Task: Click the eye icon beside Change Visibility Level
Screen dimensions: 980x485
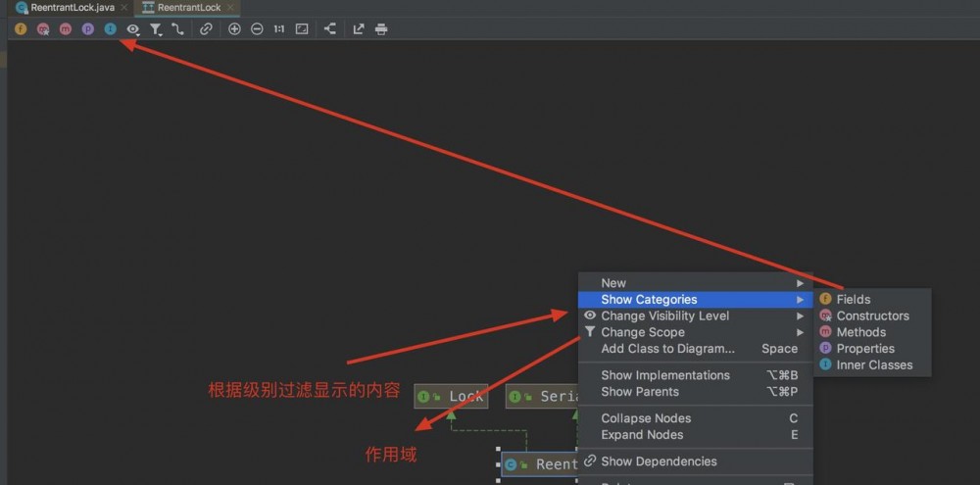Action: click(x=589, y=315)
